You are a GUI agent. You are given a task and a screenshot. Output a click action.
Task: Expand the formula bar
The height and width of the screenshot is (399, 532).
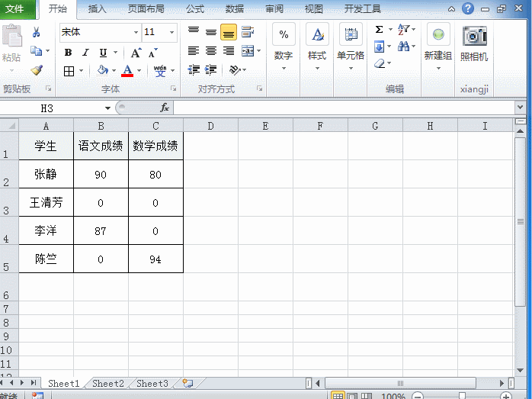[520, 108]
